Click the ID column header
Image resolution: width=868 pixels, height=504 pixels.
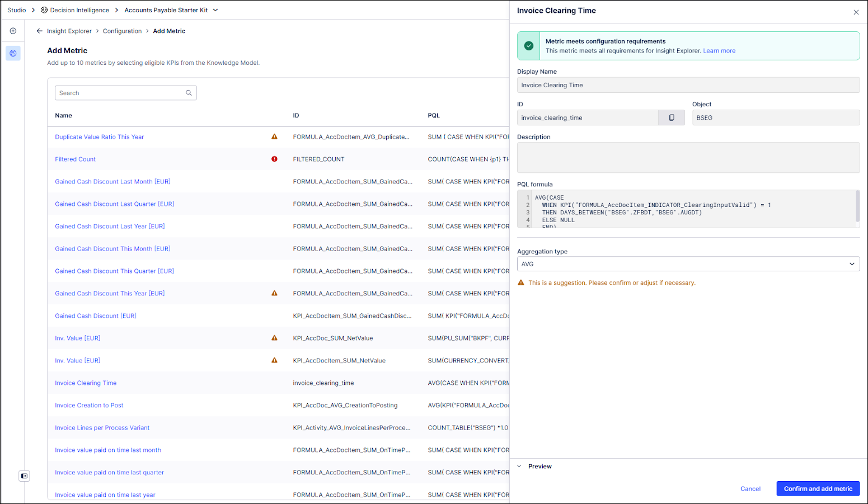pos(296,115)
